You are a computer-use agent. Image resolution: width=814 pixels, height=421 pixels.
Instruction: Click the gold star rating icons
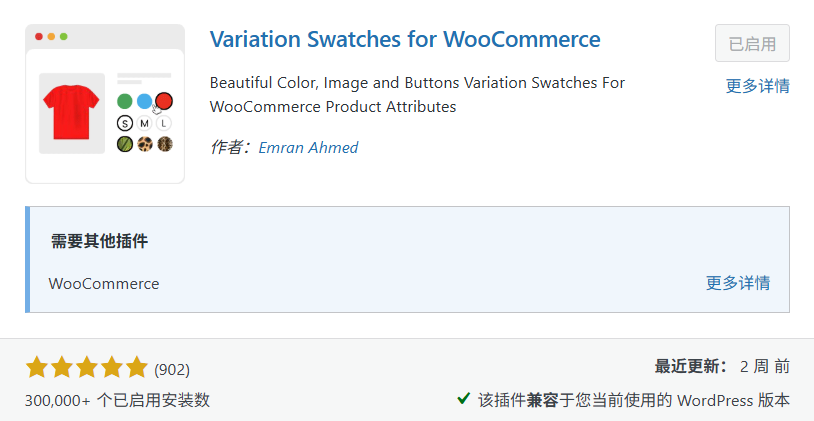coord(87,368)
